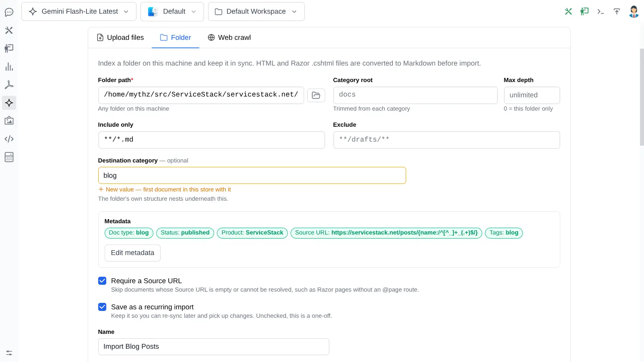Open the settings sliders icon at bottom
The height and width of the screenshot is (362, 644).
tap(9, 353)
